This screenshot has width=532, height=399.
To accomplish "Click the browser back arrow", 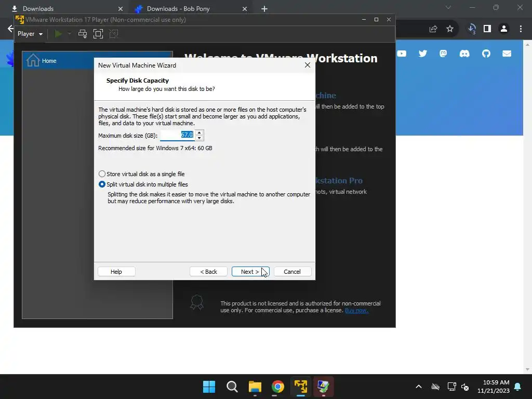I will [10, 29].
